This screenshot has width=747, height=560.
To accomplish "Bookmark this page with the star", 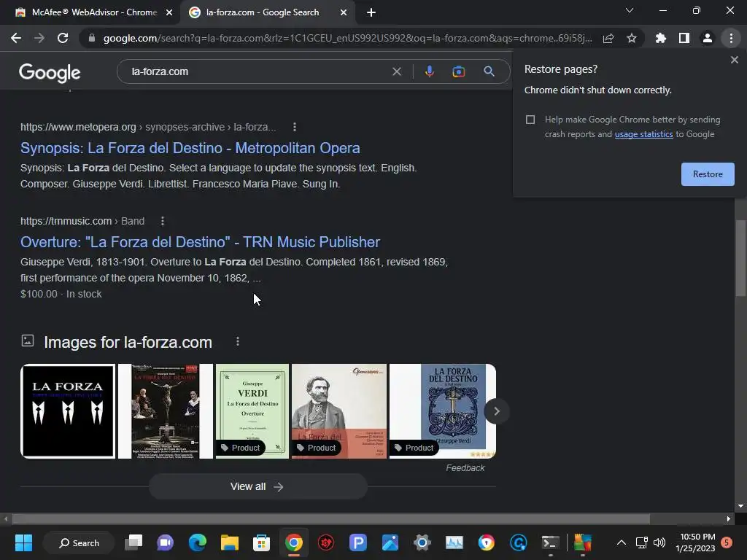I will pyautogui.click(x=632, y=38).
